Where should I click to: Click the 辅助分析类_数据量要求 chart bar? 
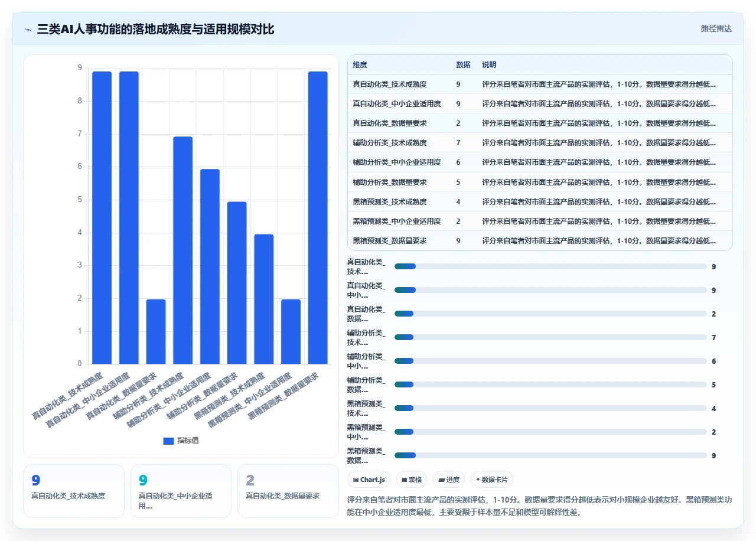click(237, 283)
